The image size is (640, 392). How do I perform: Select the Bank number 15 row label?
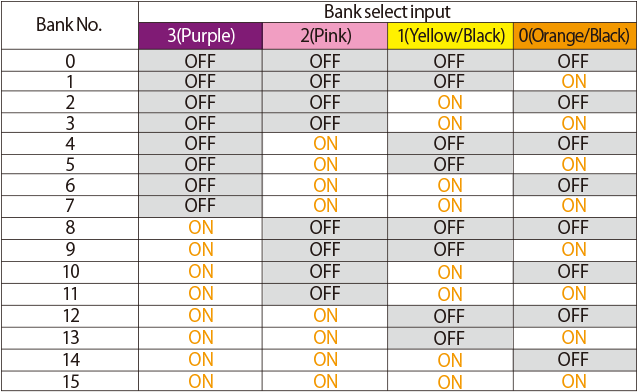(70, 381)
